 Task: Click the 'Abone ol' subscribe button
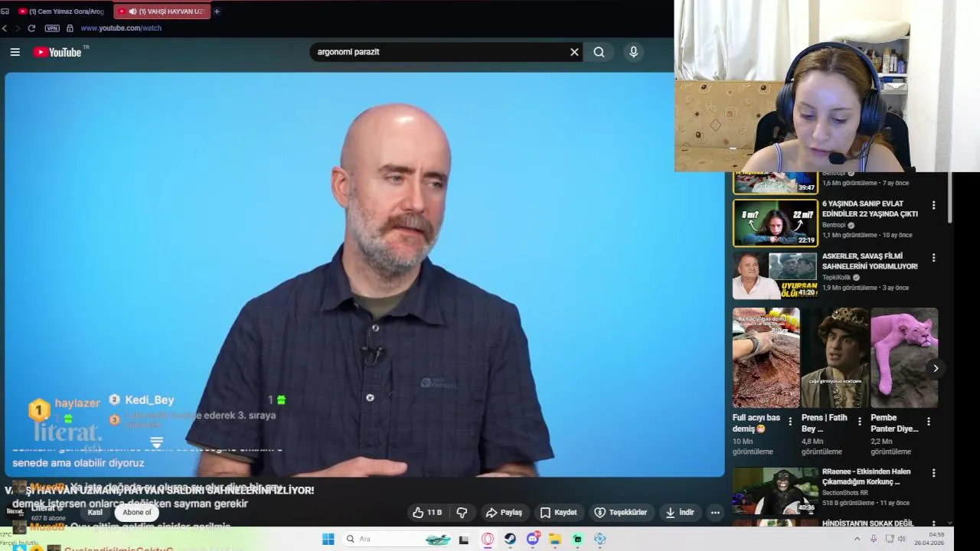point(137,512)
